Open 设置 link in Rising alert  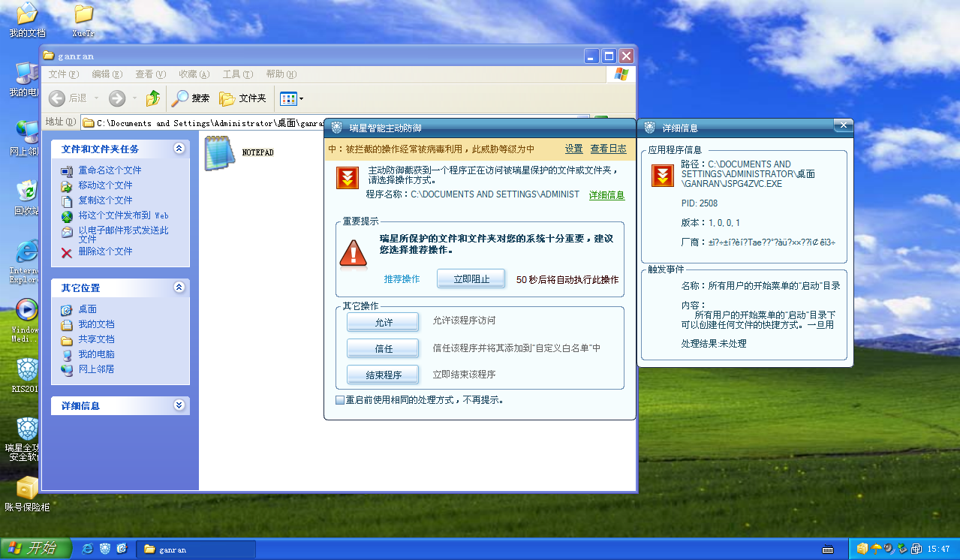coord(574,149)
